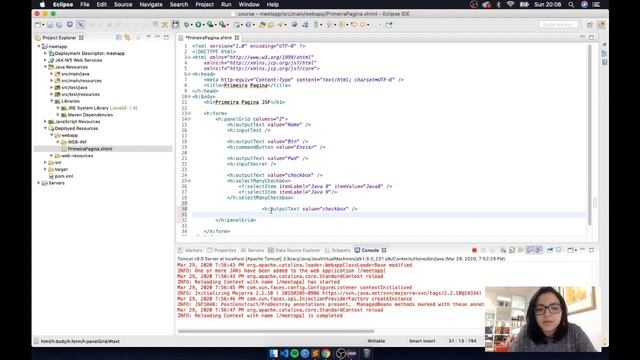This screenshot has height=360, width=640.
Task: Click the red Terminate icon in Console
Action: point(474,250)
